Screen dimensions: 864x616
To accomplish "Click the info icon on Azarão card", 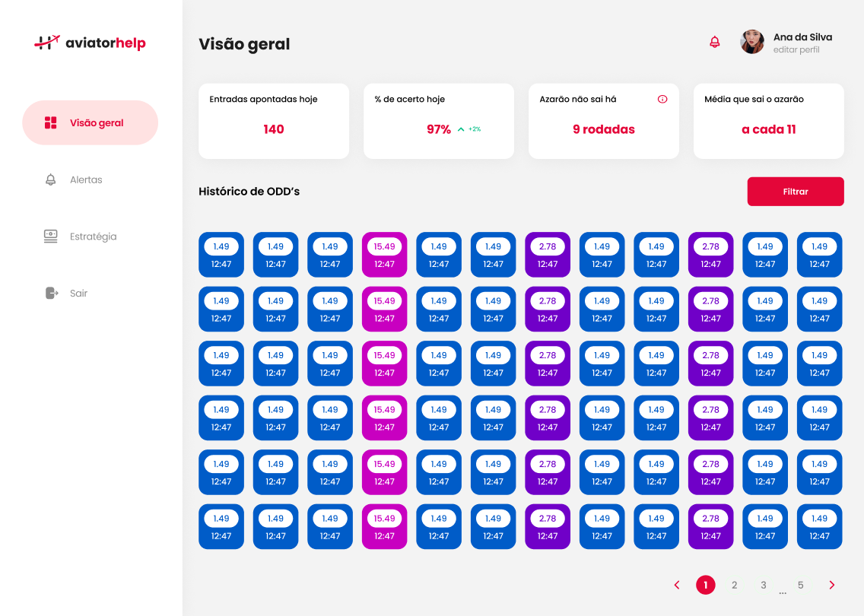I will 662,99.
